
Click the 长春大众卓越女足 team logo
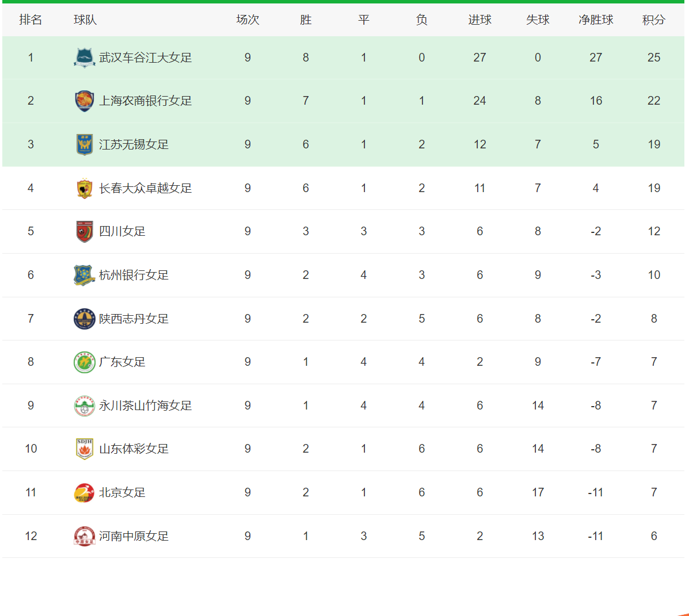(x=85, y=188)
